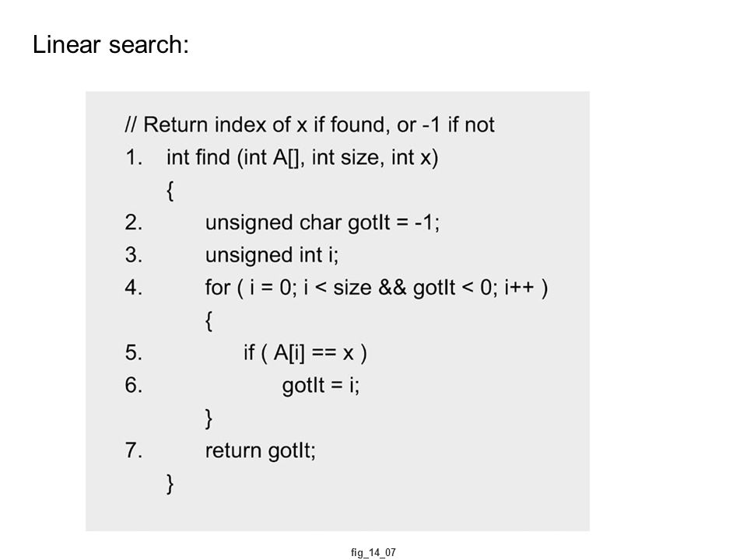This screenshot has width=747, height=560.
Task: Click line number 5 label
Action: 134,353
